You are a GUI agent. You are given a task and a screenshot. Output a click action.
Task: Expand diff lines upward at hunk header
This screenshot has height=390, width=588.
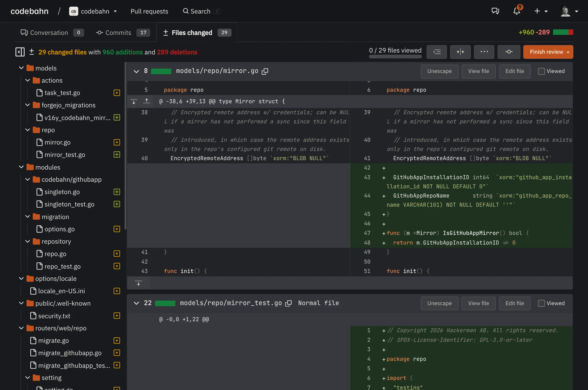point(147,101)
